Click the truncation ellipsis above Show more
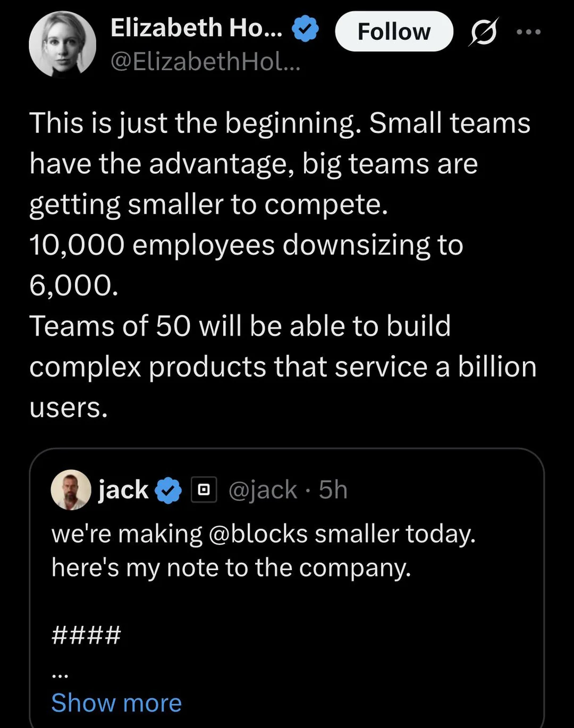Image resolution: width=574 pixels, height=728 pixels. pos(60,675)
